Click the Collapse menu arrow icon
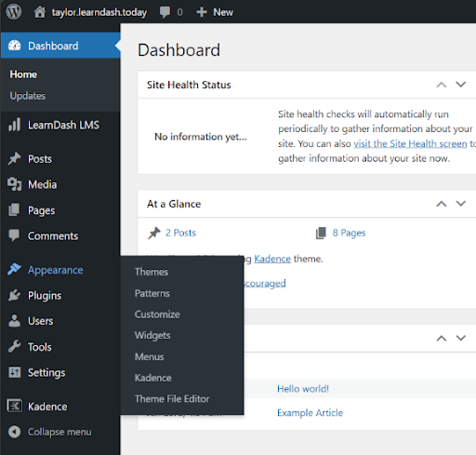 click(x=14, y=432)
